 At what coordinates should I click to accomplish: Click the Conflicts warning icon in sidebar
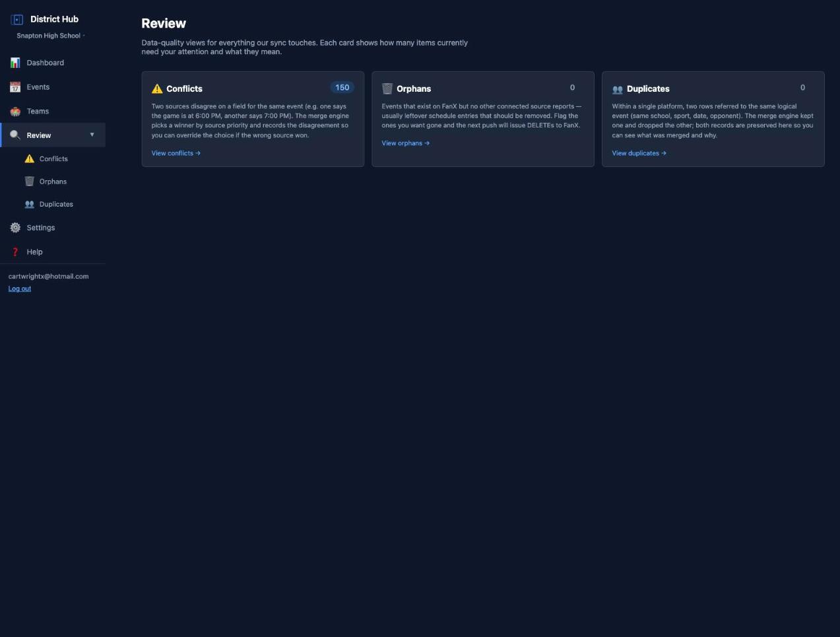pyautogui.click(x=30, y=158)
